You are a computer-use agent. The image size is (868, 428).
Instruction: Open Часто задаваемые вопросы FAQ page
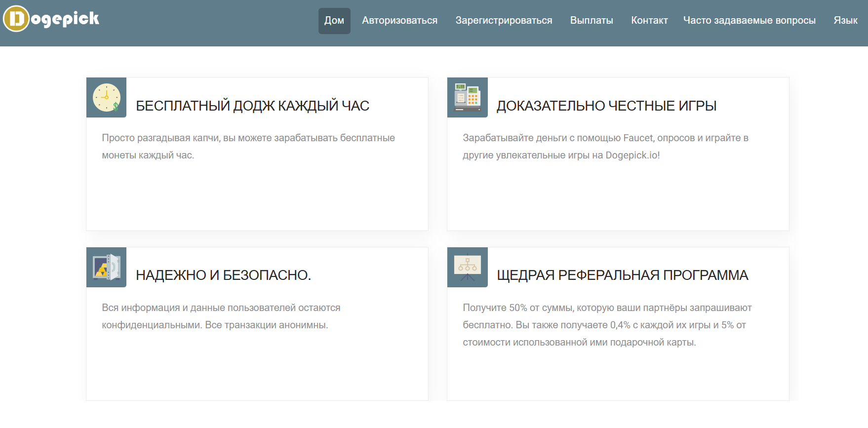pyautogui.click(x=749, y=21)
